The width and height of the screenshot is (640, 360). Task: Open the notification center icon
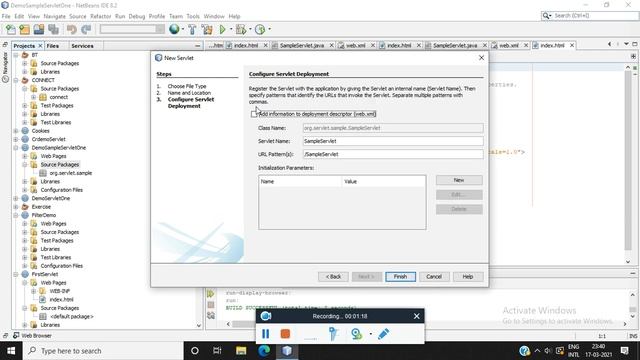coord(624,351)
